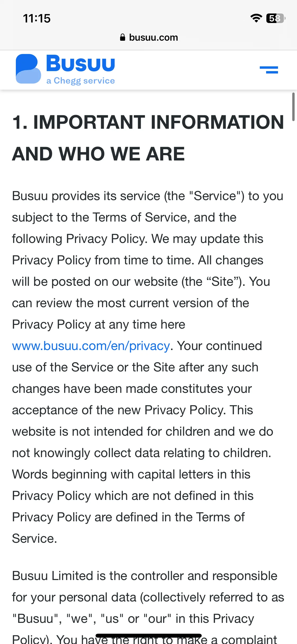This screenshot has height=644, width=297.
Task: Tap the Wi-Fi status icon
Action: 256,18
